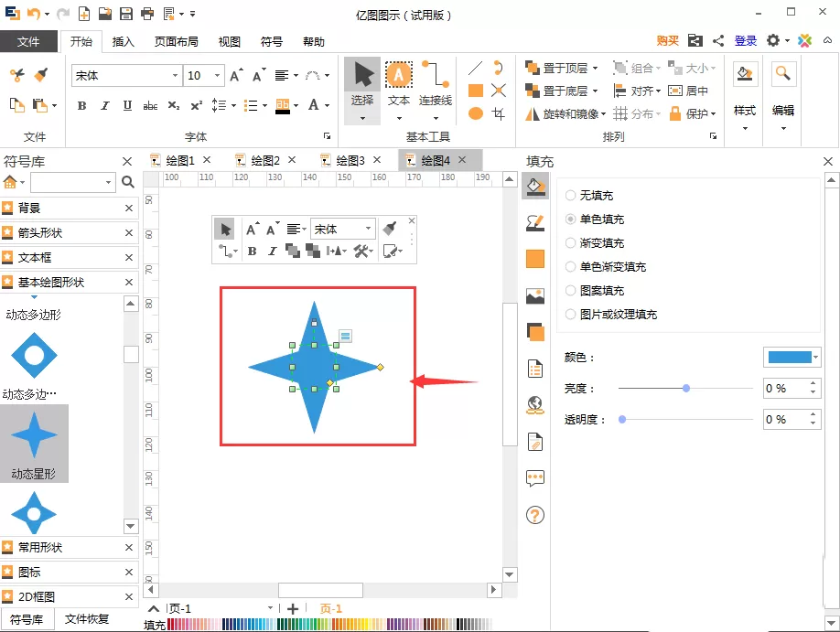This screenshot has height=632, width=840.
Task: Open the help question mark panel
Action: point(535,515)
